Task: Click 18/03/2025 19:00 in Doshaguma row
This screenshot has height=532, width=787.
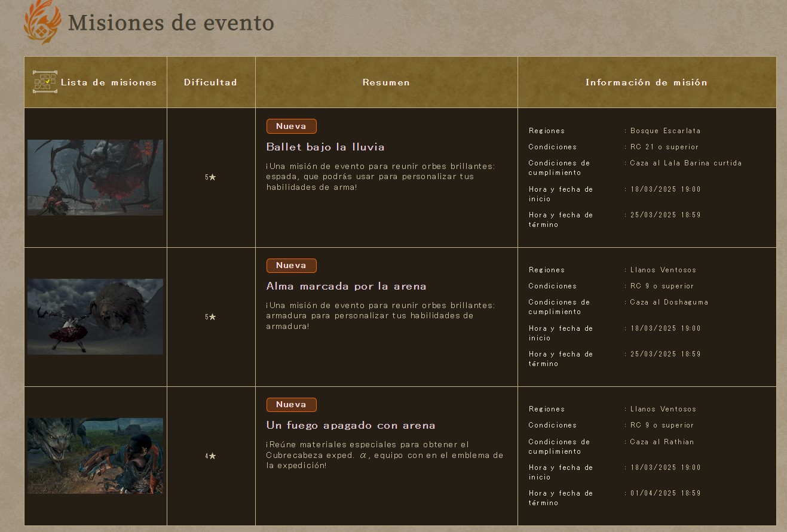Action: click(x=666, y=328)
